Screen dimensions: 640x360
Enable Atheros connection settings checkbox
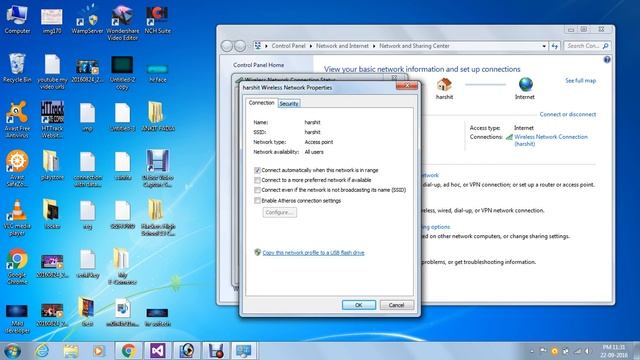(257, 200)
